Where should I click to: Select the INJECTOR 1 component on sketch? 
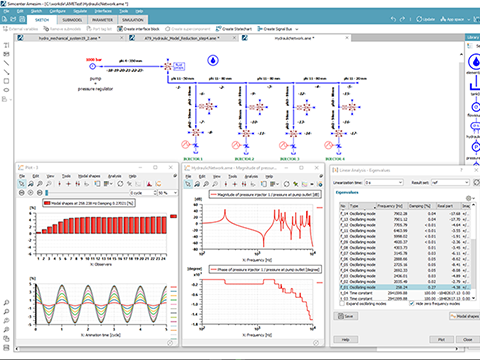196,146
